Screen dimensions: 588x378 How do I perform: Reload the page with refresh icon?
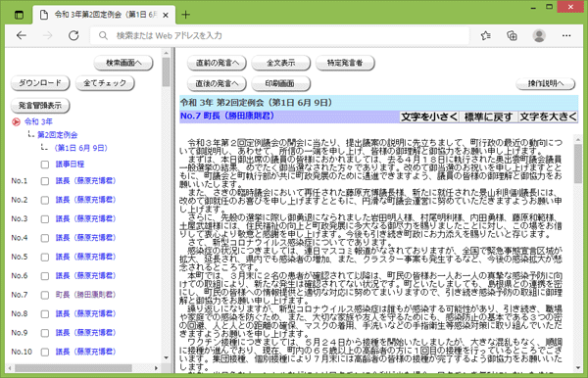73,35
